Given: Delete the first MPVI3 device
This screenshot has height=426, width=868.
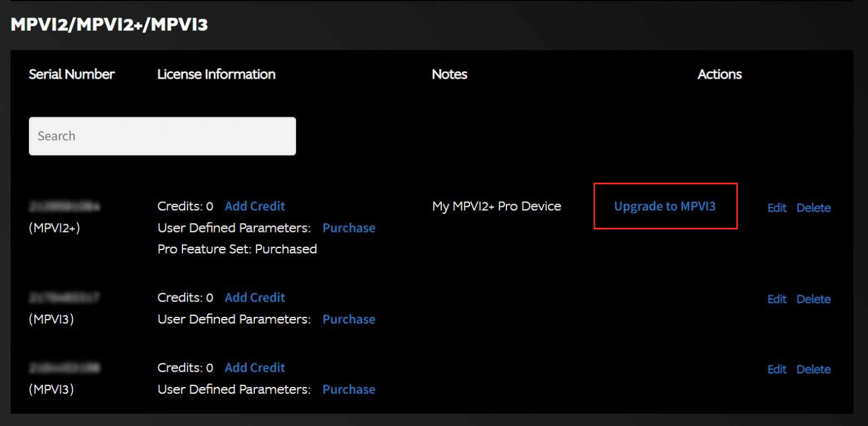Looking at the screenshot, I should point(814,299).
